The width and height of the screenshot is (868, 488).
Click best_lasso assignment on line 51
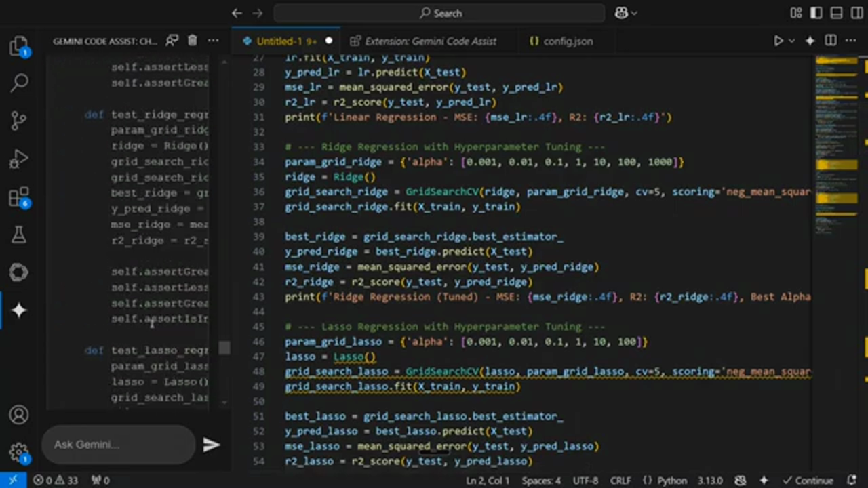[424, 416]
